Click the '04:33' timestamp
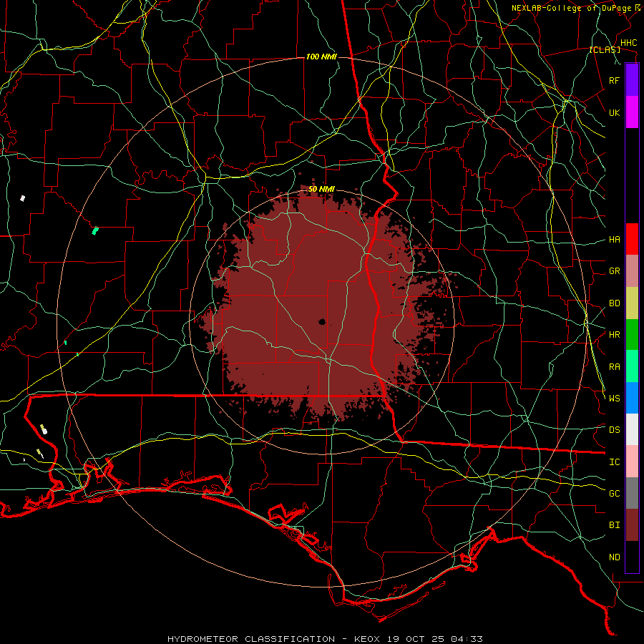Viewport: 644px width, 644px height. [468, 639]
